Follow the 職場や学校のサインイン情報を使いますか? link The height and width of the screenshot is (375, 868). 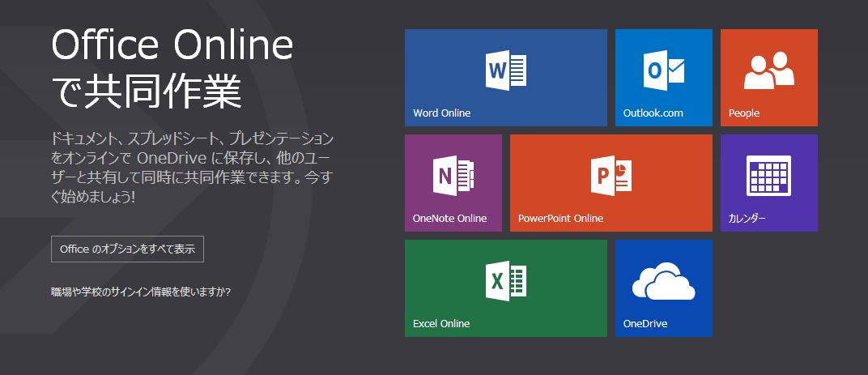pyautogui.click(x=141, y=292)
